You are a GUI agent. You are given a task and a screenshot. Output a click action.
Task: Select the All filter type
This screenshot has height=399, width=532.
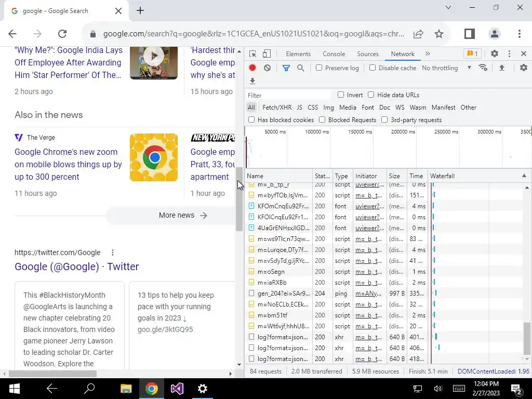tap(251, 108)
